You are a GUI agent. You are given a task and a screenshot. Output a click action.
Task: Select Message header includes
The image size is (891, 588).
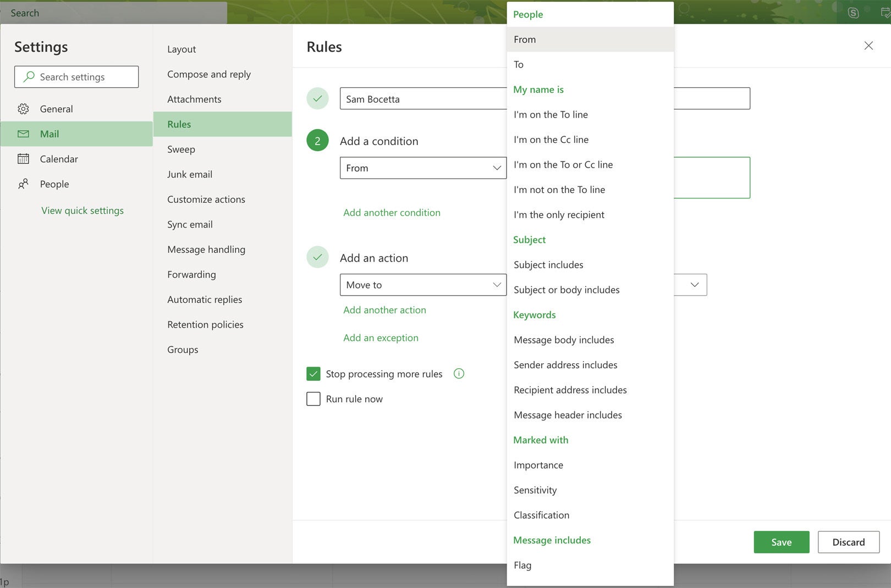click(590, 415)
